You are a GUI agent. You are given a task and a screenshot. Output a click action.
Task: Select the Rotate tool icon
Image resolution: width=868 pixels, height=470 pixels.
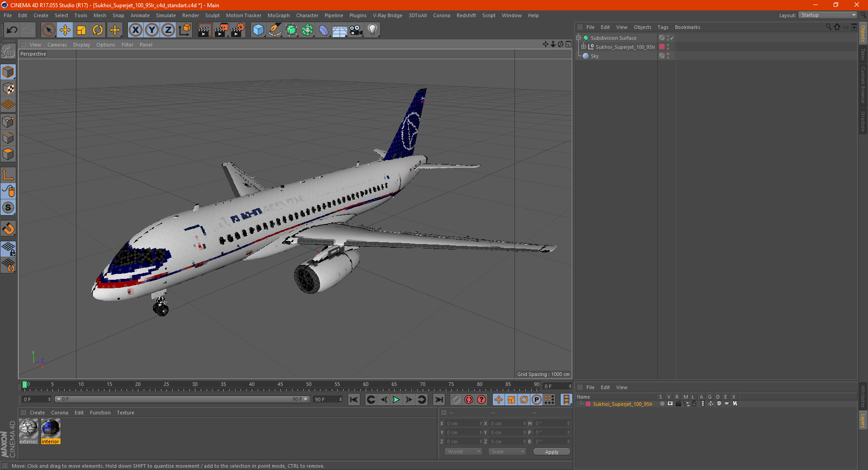coord(98,30)
